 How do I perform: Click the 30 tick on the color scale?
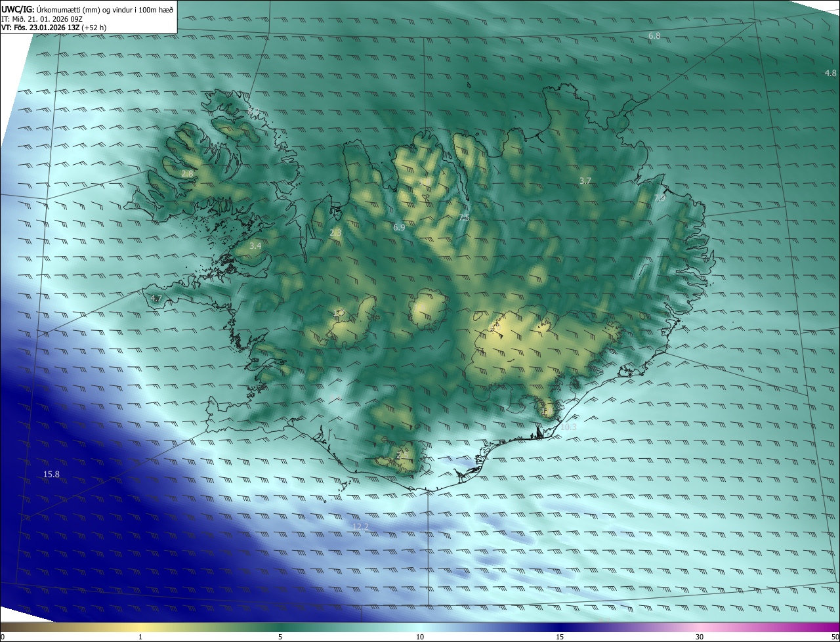click(x=700, y=637)
